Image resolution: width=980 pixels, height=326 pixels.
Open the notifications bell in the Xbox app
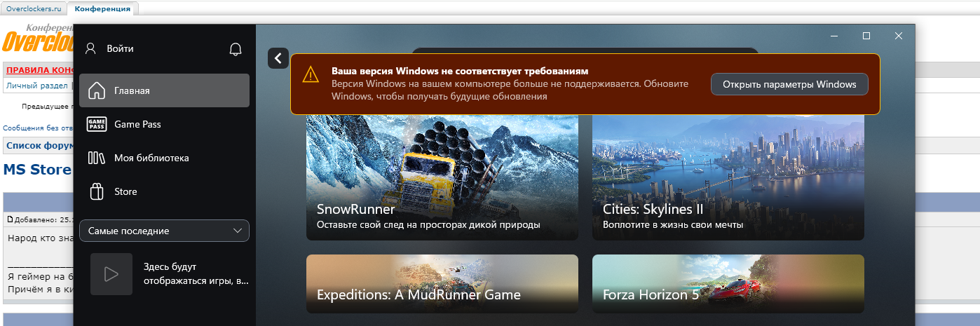[x=236, y=49]
